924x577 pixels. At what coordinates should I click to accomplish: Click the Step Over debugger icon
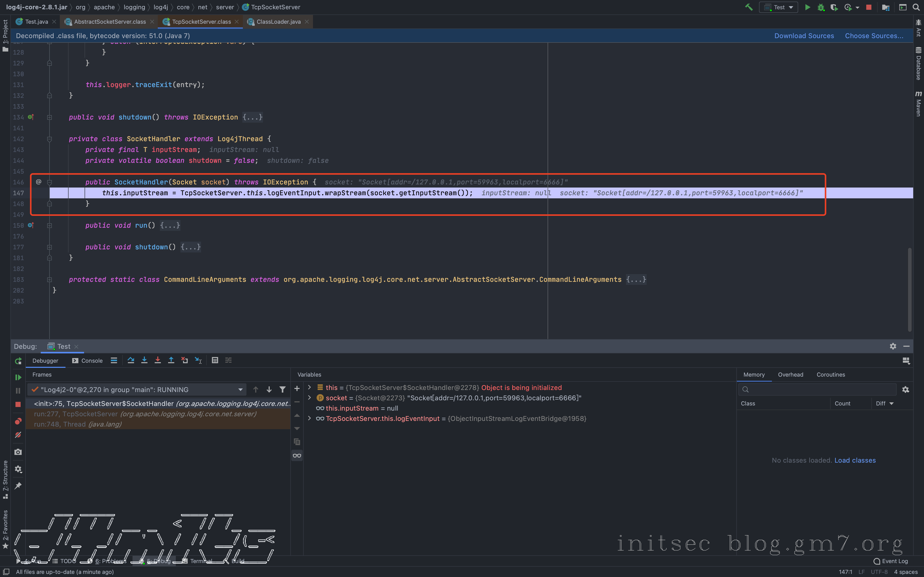[x=131, y=360]
